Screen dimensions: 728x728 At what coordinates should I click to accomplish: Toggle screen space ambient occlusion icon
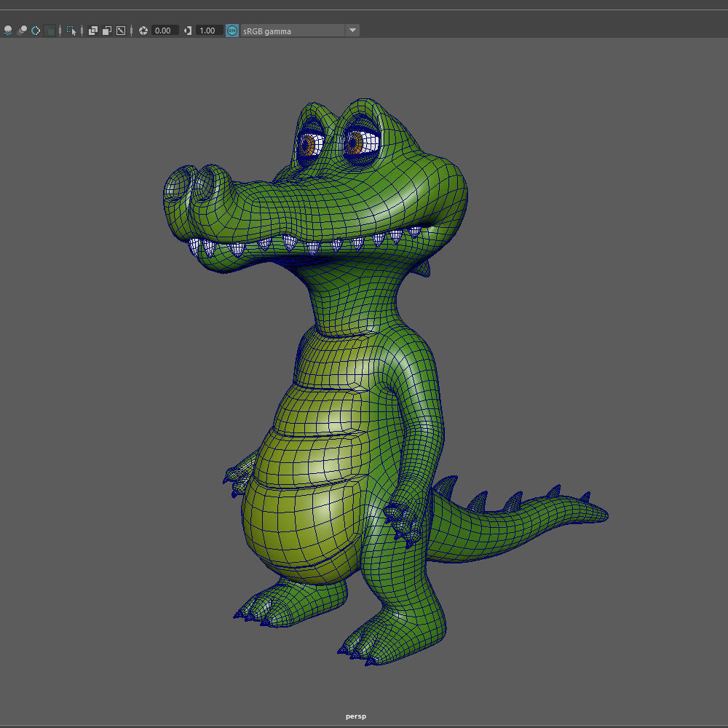[x=22, y=31]
